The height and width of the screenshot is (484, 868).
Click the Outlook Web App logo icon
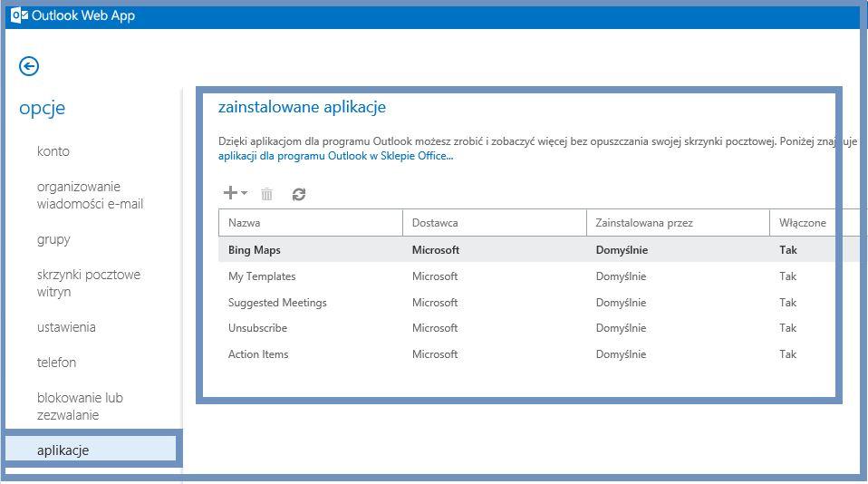19,15
